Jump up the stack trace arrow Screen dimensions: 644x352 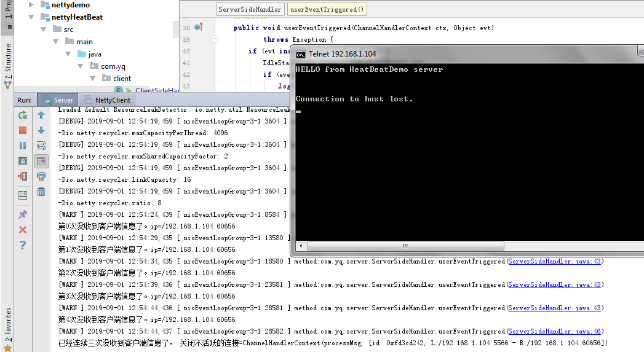coord(41,115)
